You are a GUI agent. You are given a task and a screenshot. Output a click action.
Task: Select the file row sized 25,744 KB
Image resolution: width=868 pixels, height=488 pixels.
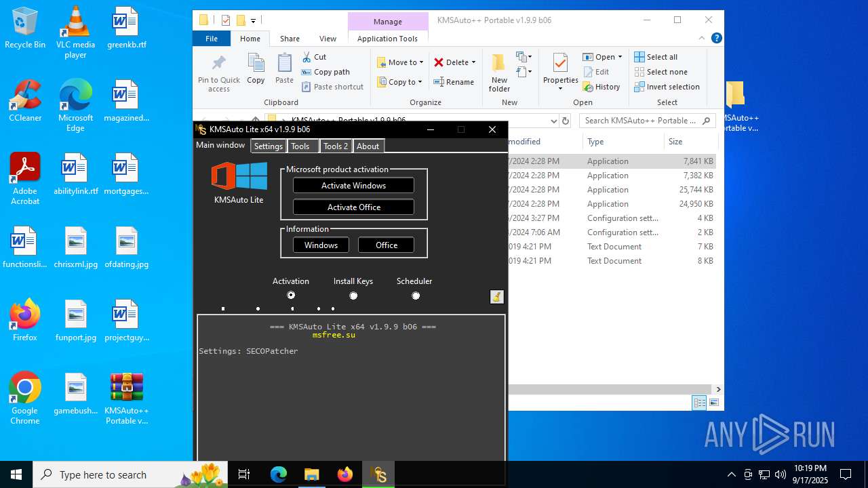point(612,190)
